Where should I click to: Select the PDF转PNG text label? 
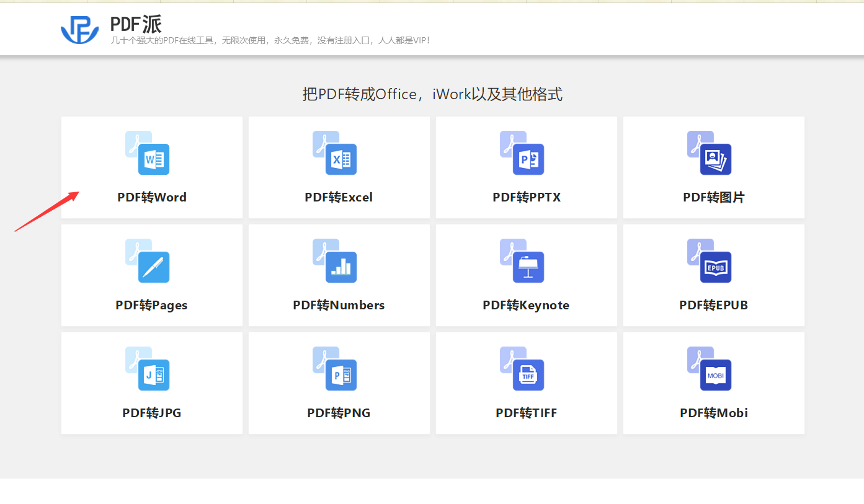(339, 413)
